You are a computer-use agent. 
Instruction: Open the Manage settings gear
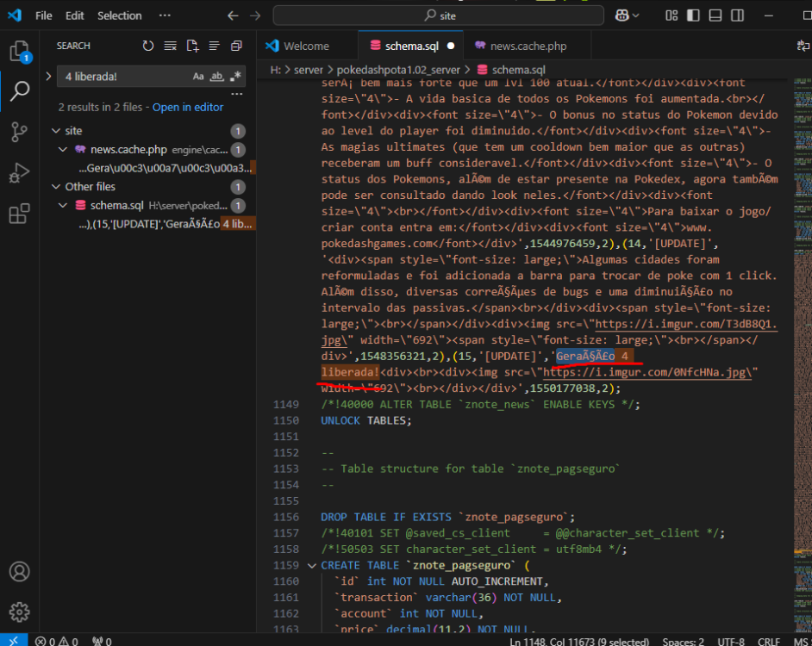[x=19, y=612]
